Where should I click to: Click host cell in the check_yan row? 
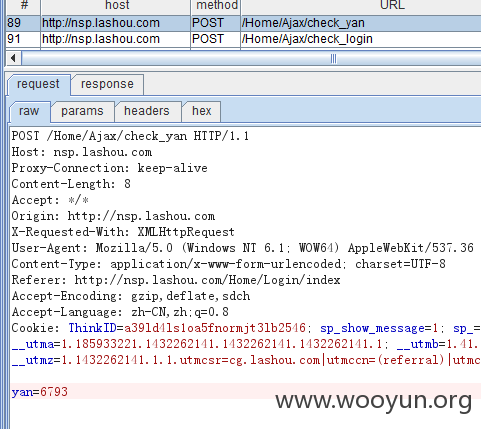pyautogui.click(x=116, y=23)
